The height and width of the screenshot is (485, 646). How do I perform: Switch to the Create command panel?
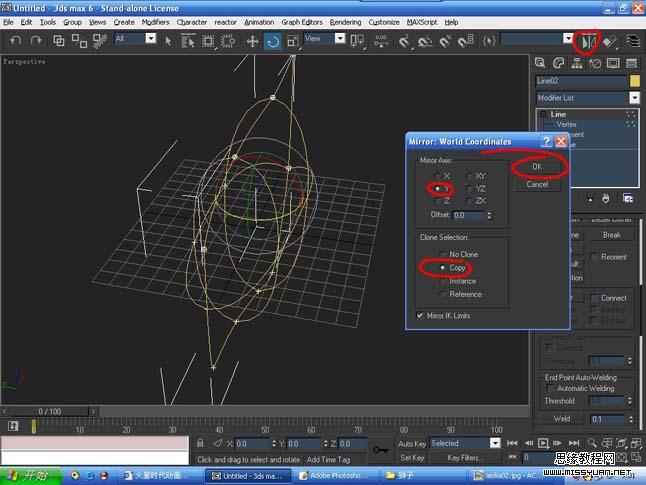(x=540, y=63)
